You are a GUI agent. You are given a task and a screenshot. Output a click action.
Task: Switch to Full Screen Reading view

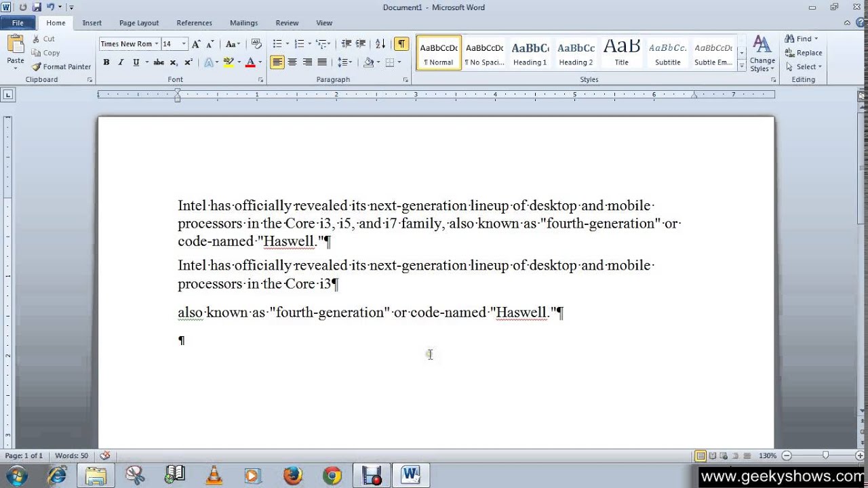[x=712, y=456]
